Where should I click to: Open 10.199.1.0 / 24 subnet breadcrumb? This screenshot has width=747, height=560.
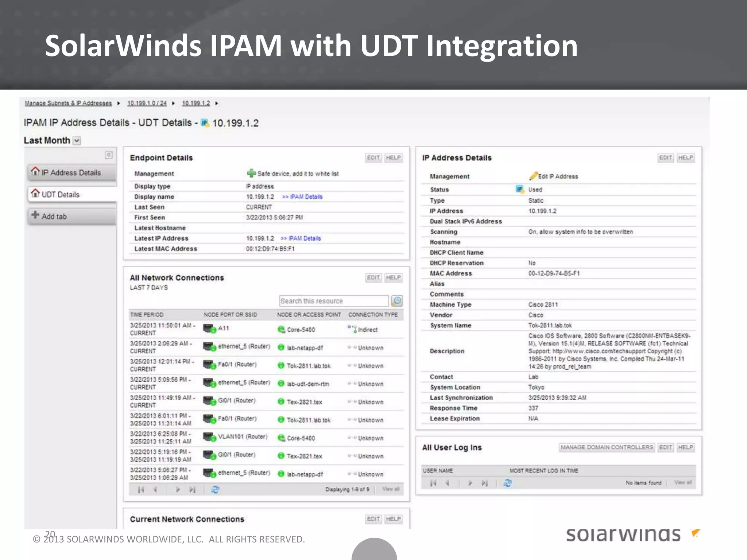(147, 103)
